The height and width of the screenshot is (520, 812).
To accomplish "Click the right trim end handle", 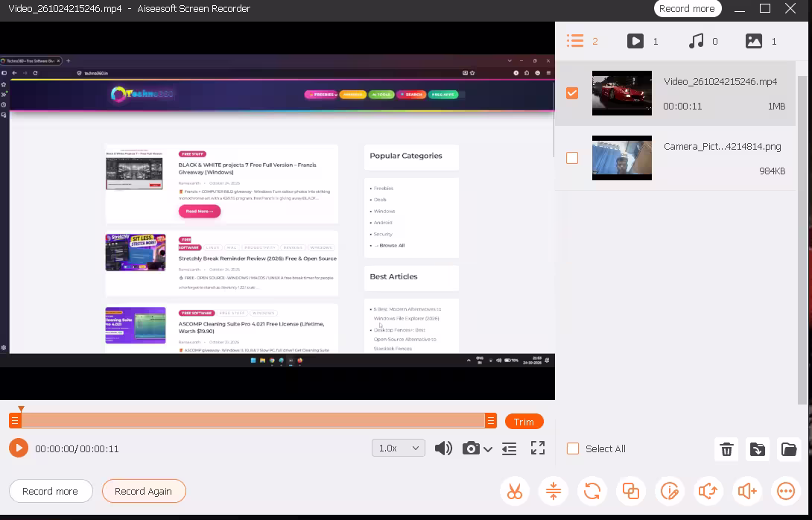I will pos(491,421).
